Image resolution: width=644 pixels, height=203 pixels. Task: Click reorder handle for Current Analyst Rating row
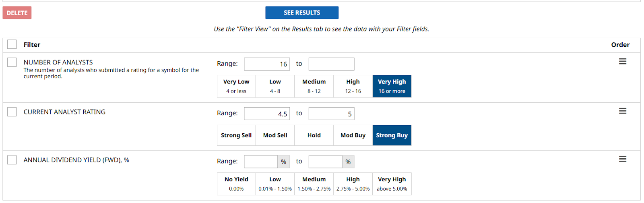(x=622, y=111)
